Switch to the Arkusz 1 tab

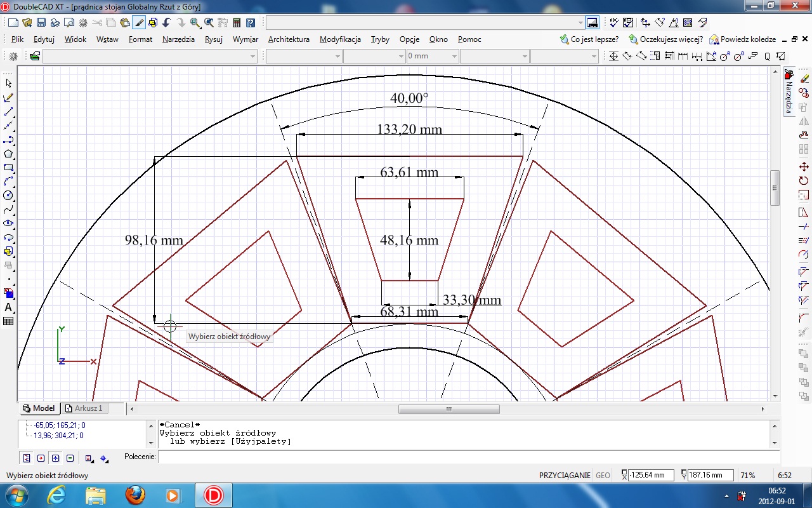pyautogui.click(x=84, y=408)
